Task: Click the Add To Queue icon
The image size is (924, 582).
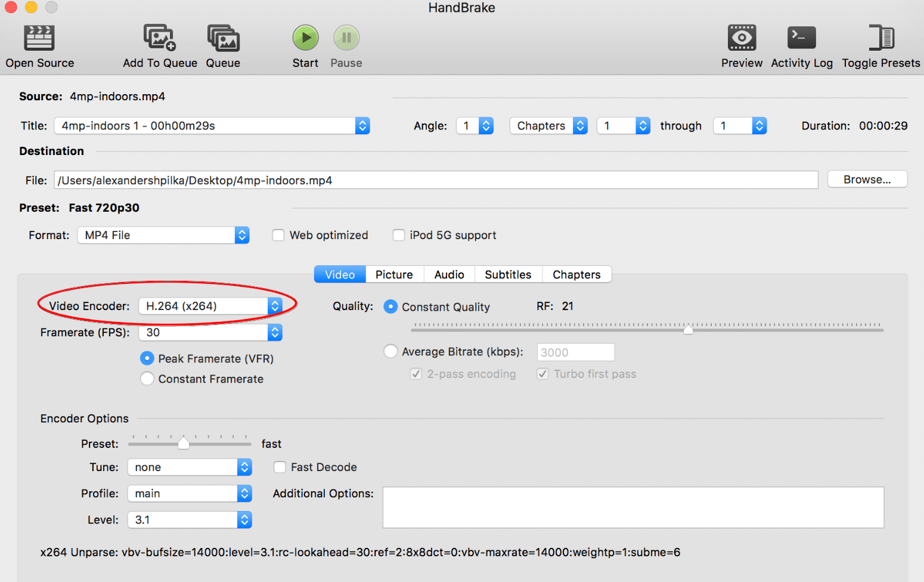Action: point(160,38)
